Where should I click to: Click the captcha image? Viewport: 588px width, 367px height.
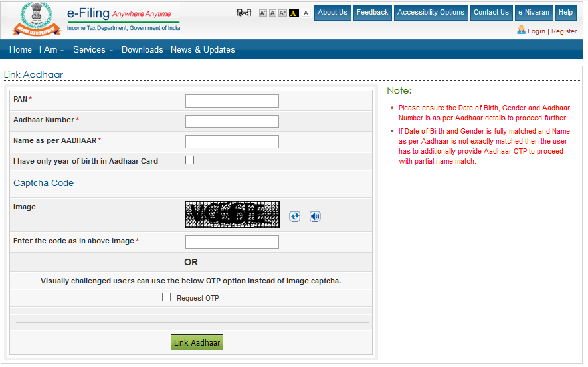[x=233, y=215]
